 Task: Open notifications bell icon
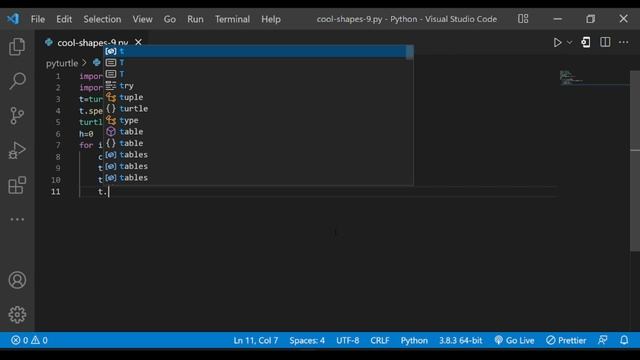click(x=624, y=340)
